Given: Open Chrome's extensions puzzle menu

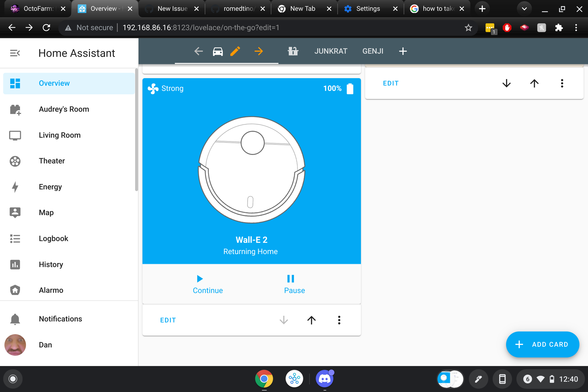Looking at the screenshot, I should pyautogui.click(x=559, y=27).
